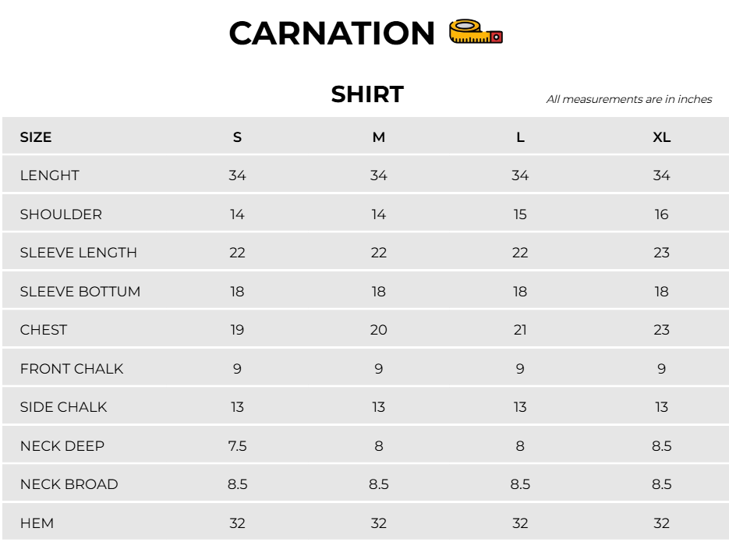The width and height of the screenshot is (729, 560).
Task: Click the SHIRT heading
Action: [367, 94]
